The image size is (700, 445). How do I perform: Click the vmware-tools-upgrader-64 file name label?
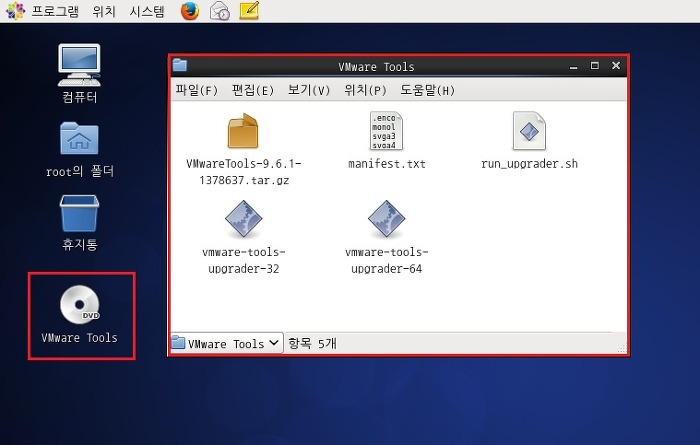387,260
